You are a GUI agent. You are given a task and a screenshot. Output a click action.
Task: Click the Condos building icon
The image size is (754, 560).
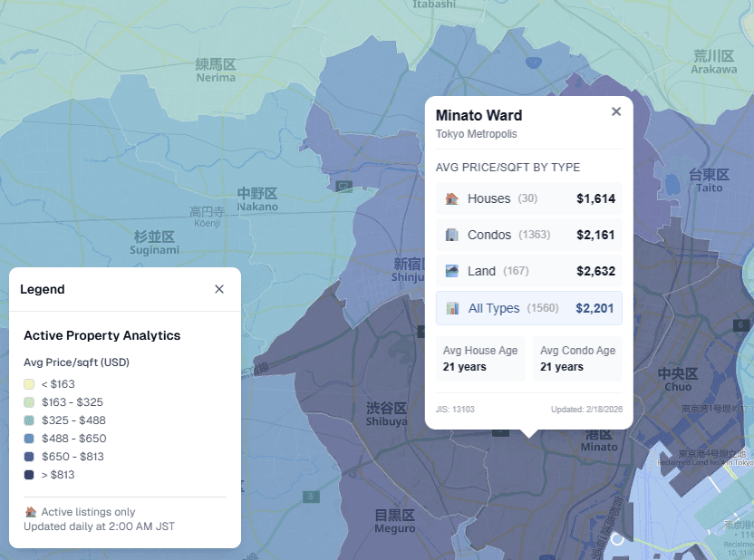click(x=450, y=234)
